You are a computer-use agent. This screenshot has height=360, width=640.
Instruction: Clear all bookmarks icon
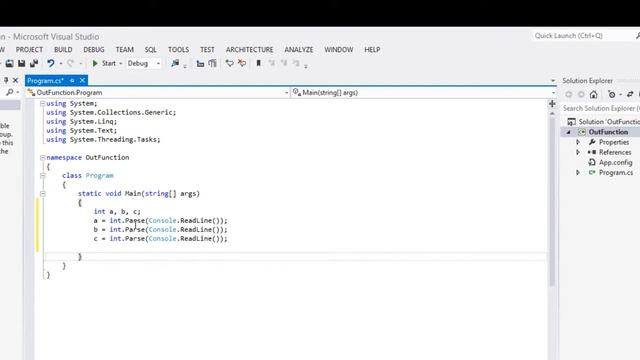click(296, 63)
